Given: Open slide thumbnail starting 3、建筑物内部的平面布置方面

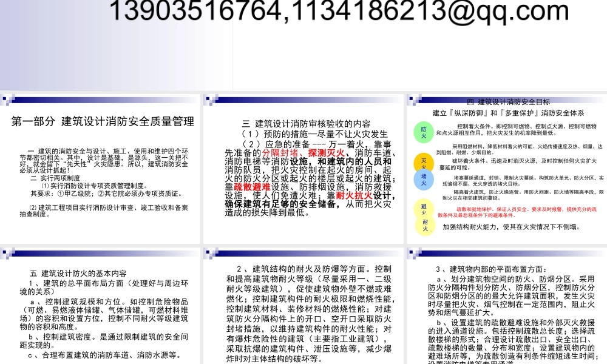Looking at the screenshot, I should pos(507,306).
